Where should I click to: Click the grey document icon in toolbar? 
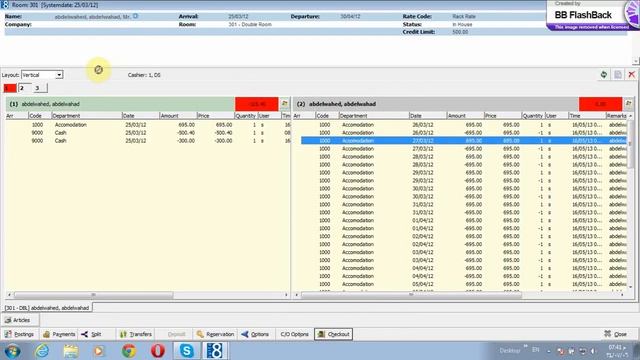pos(618,75)
